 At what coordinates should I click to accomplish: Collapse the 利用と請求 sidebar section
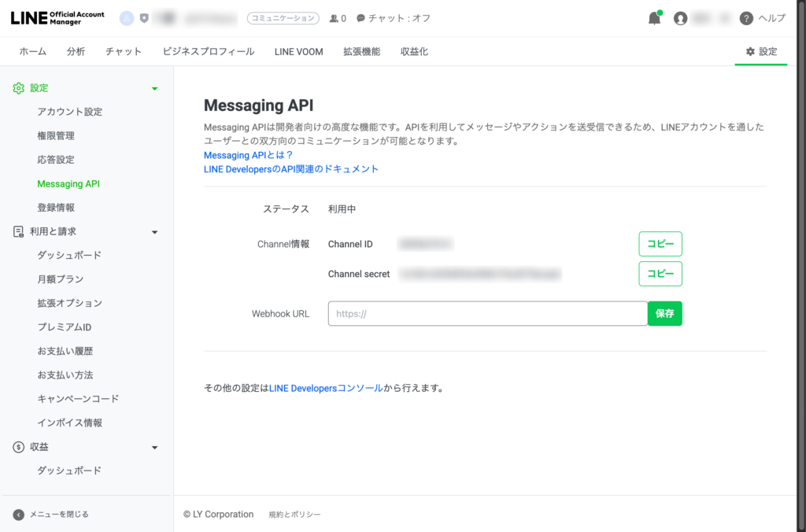point(155,232)
